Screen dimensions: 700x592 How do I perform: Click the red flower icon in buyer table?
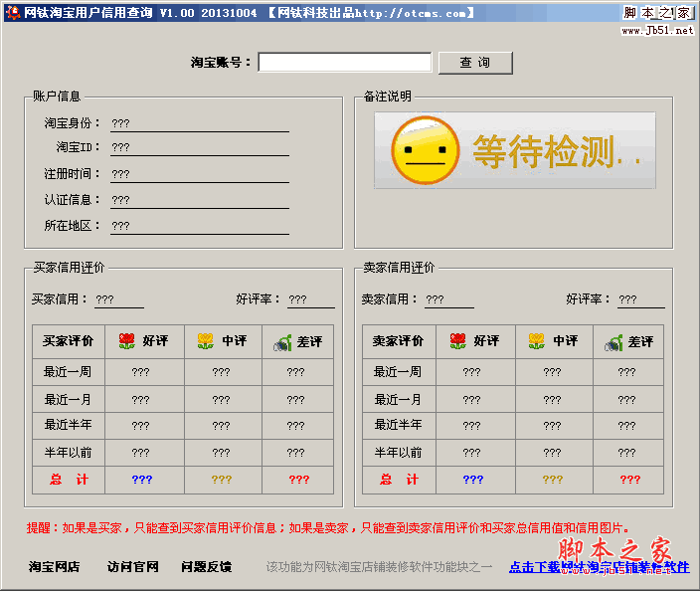coord(127,341)
